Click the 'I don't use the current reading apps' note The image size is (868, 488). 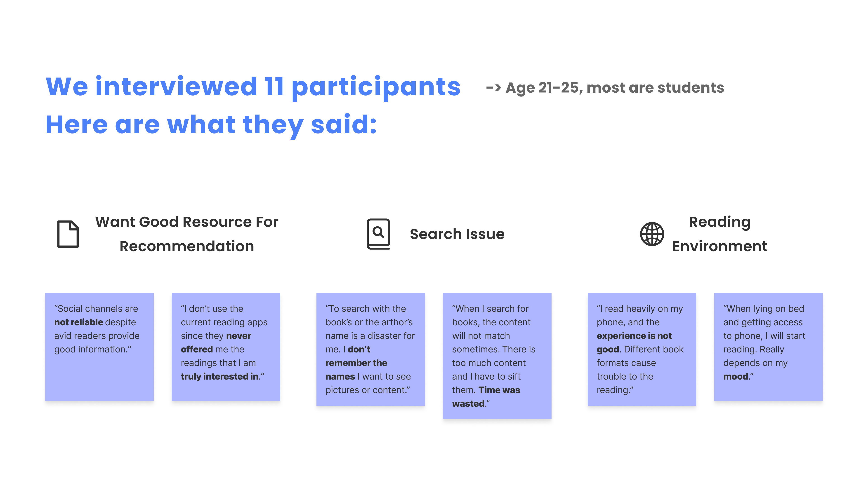[226, 347]
